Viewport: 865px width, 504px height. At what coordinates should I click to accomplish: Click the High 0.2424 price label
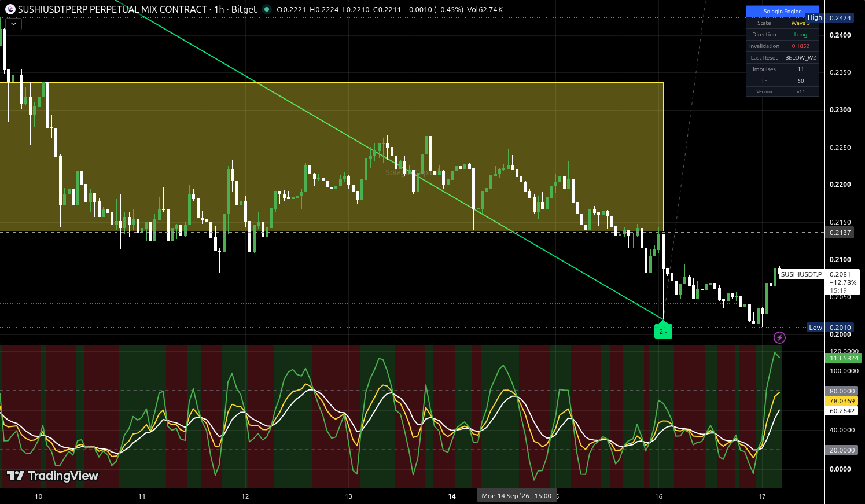pos(829,18)
